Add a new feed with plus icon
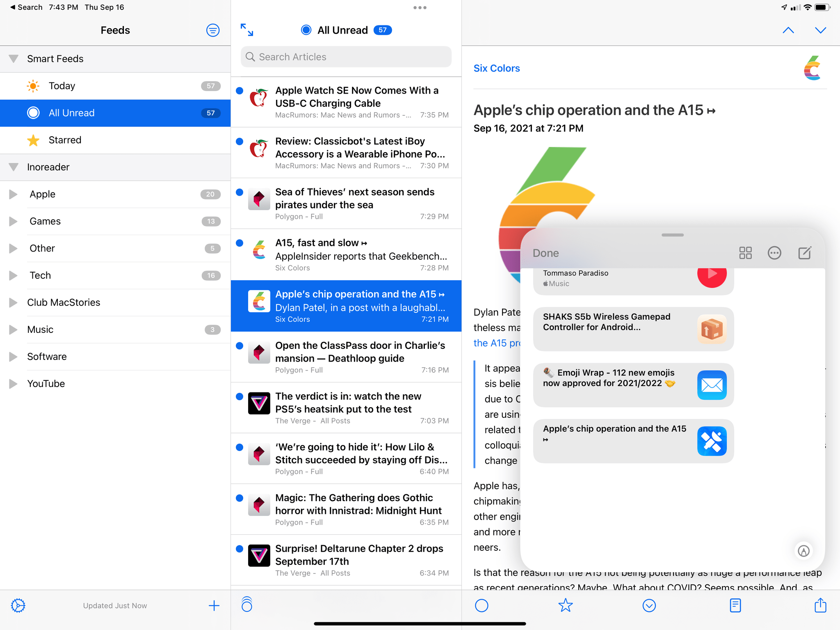The height and width of the screenshot is (630, 840). pyautogui.click(x=214, y=605)
